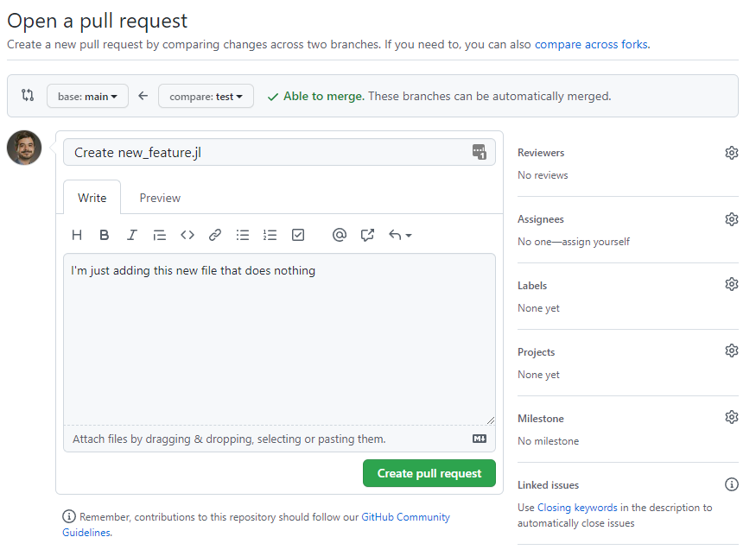This screenshot has height=556, width=756.
Task: Insert a bulleted list
Action: point(243,235)
